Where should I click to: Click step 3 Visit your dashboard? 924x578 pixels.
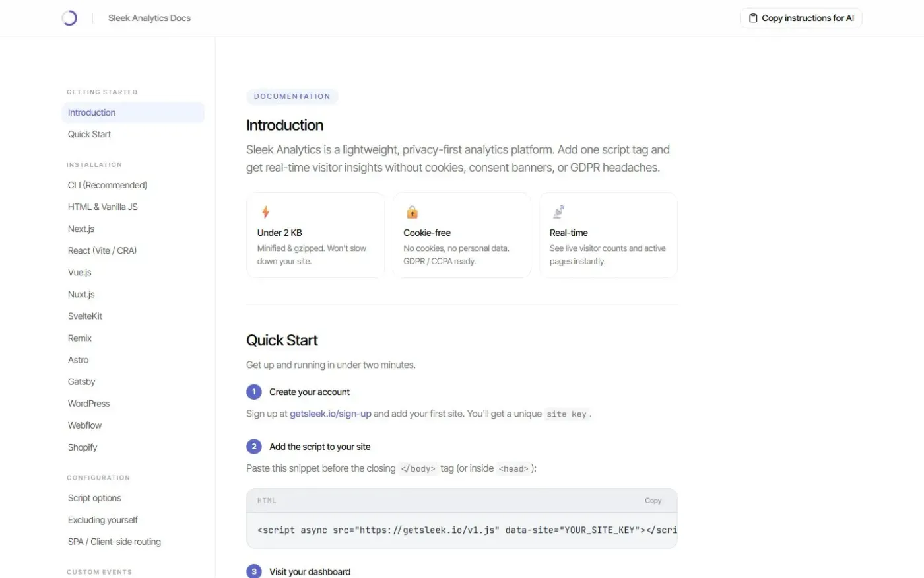point(310,571)
